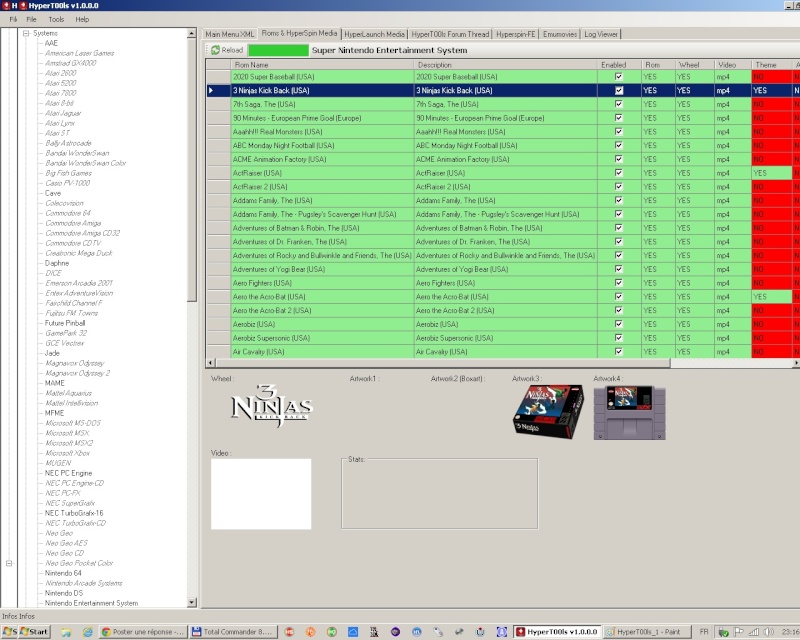
Task: Click the grid's left horizontal scroll arrow
Action: pos(210,363)
